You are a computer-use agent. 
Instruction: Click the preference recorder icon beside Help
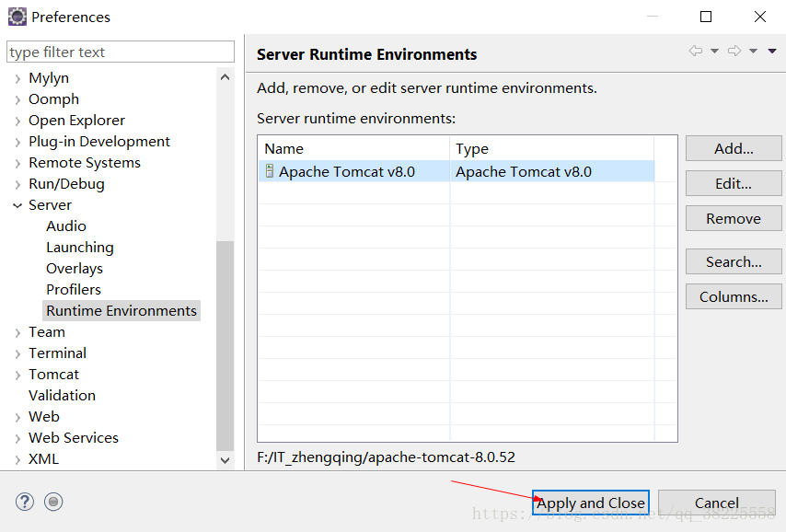[53, 502]
